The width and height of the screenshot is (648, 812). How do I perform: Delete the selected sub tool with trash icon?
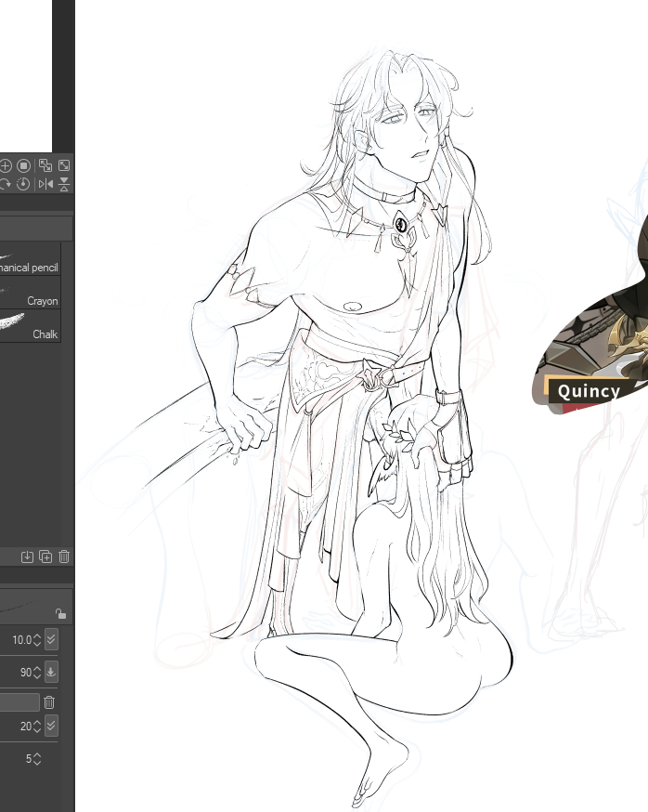[x=64, y=557]
